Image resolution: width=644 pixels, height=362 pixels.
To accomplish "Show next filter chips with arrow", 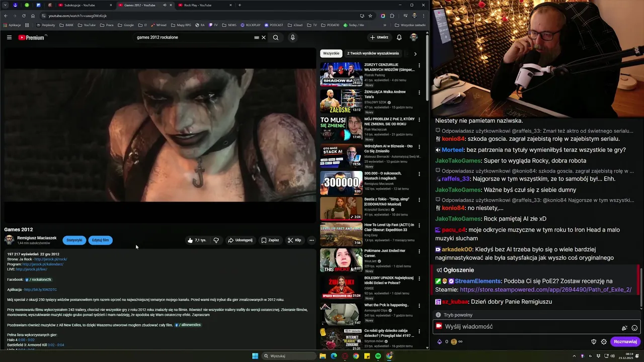I will tap(415, 54).
